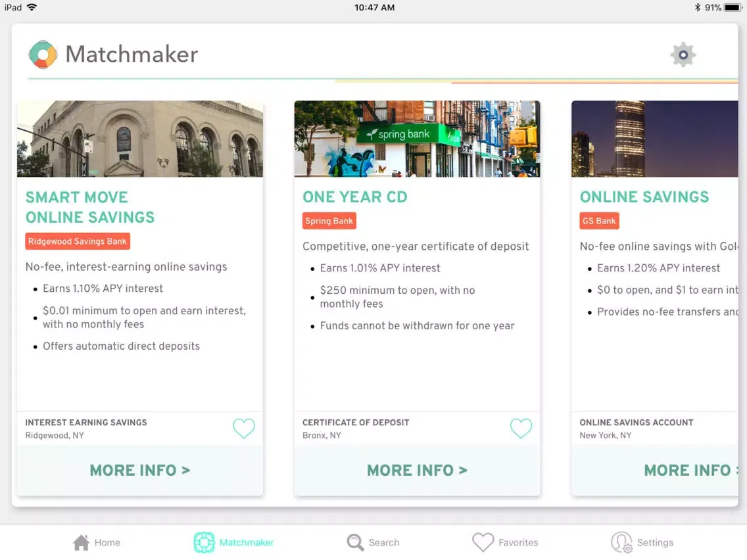Screen dimensions: 747x560
Task: Click the 'Bronx, NY' location text
Action: click(322, 435)
